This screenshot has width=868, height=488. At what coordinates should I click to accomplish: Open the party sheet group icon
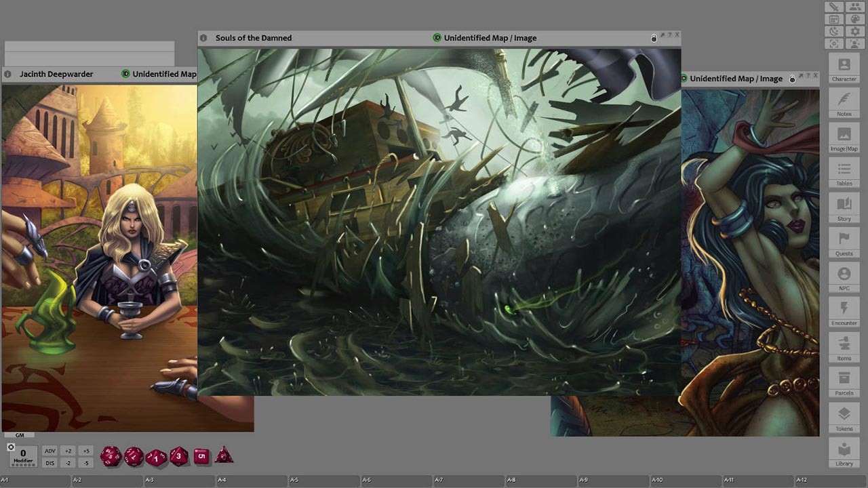pos(855,7)
